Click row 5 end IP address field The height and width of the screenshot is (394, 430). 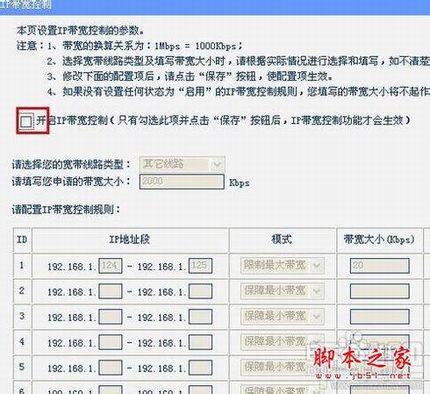click(x=200, y=368)
